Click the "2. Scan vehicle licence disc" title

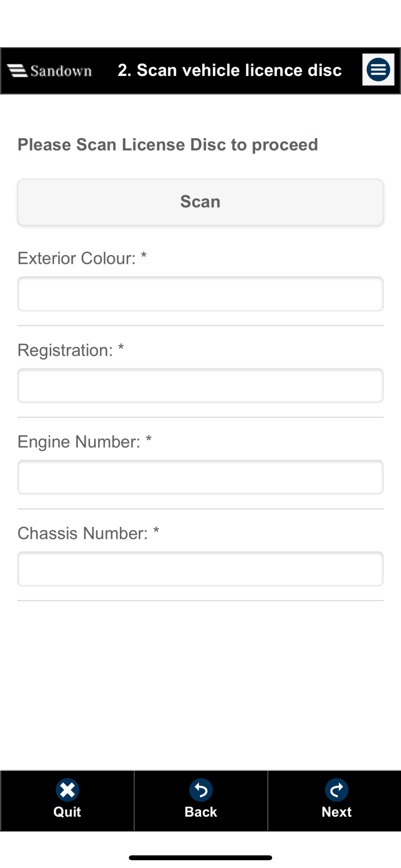230,70
